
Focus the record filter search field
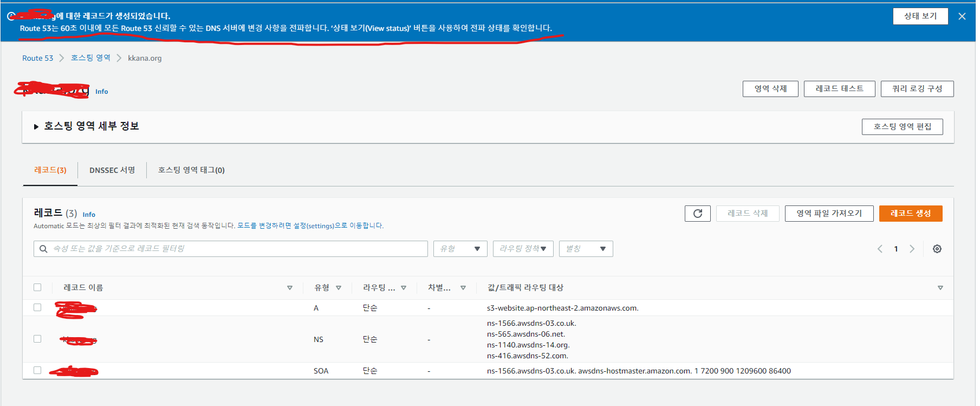231,249
